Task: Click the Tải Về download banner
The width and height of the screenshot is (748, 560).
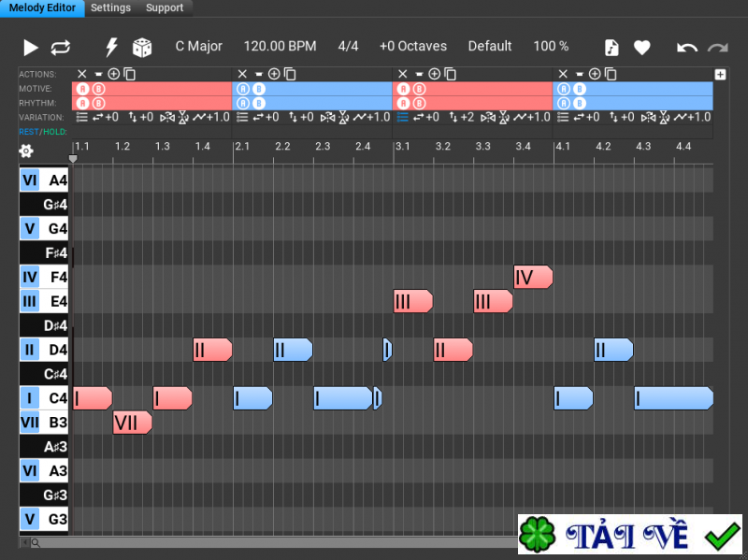Action: [x=629, y=534]
